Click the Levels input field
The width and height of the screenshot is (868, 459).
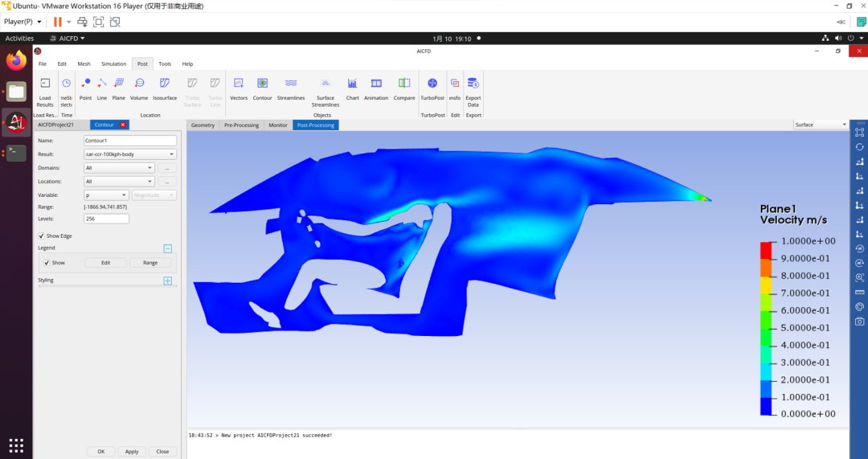pyautogui.click(x=106, y=219)
